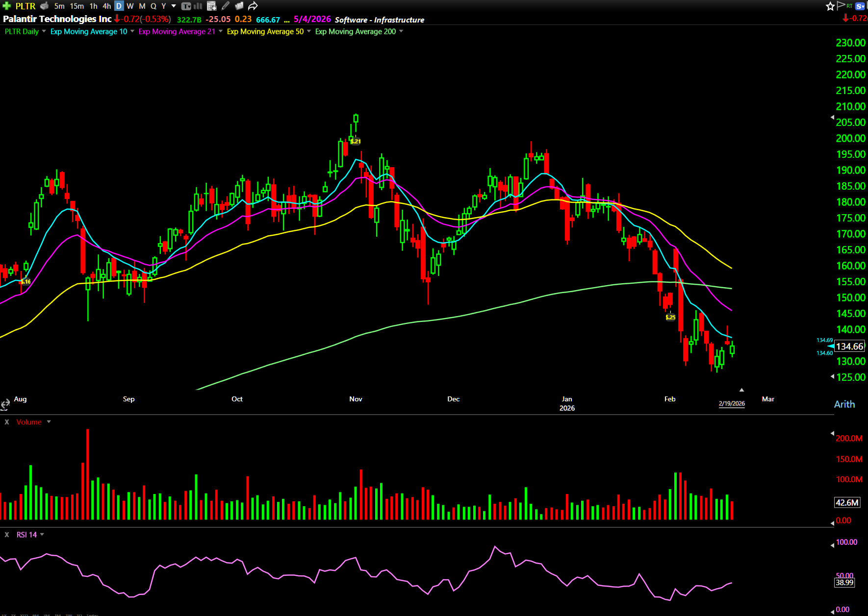868x616 pixels.
Task: Click the folder templates icon in toolbar
Action: tap(239, 6)
